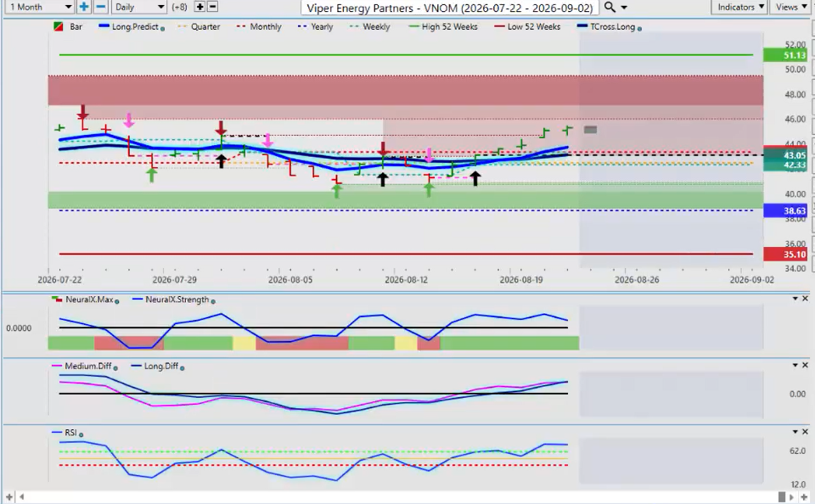Toggle the TCross.Long legend item

606,26
